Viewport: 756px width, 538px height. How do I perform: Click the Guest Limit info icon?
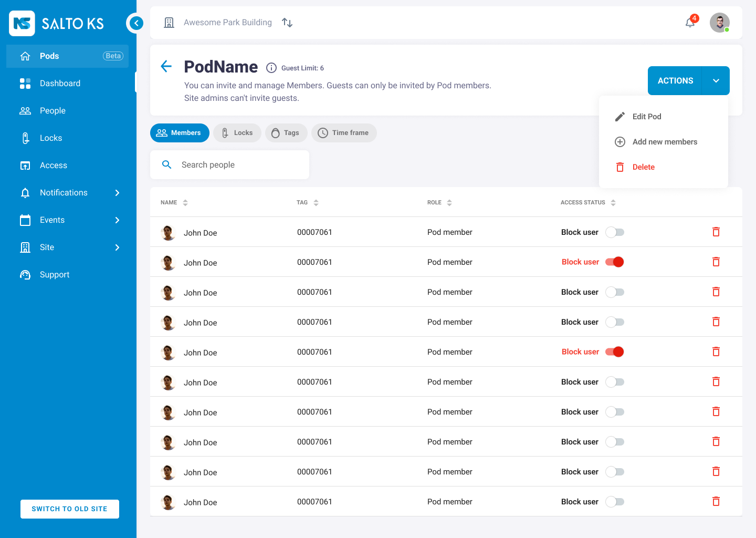(x=271, y=68)
